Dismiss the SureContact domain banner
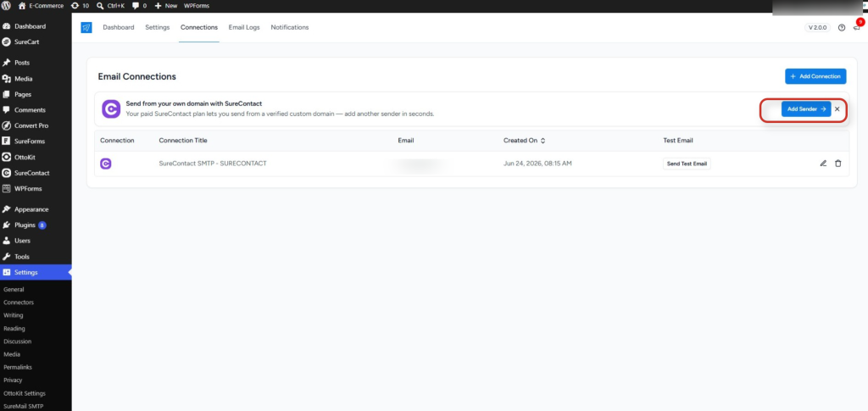Viewport: 868px width, 411px height. pyautogui.click(x=837, y=109)
